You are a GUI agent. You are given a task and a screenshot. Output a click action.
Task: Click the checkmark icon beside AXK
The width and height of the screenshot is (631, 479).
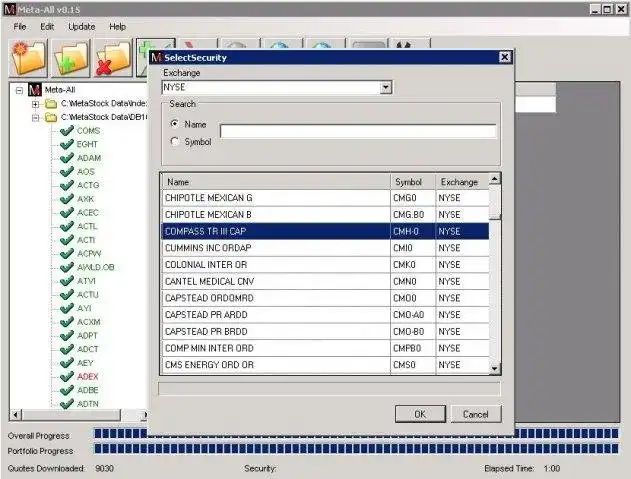(66, 199)
